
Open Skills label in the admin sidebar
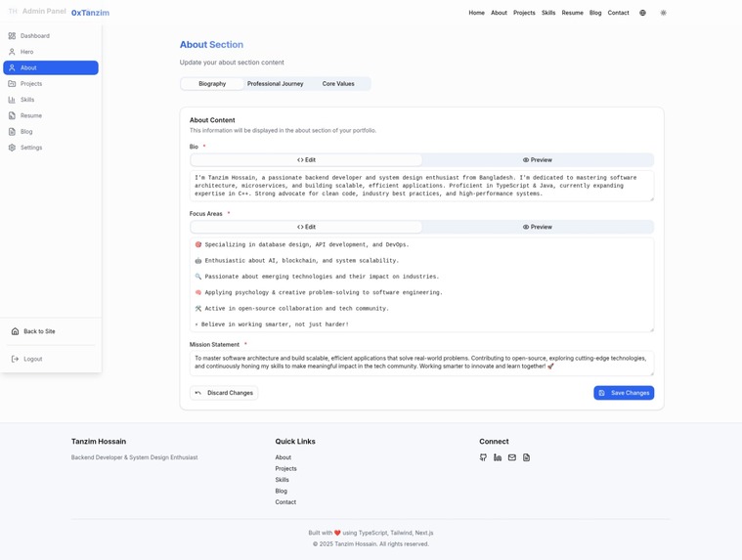pos(27,100)
